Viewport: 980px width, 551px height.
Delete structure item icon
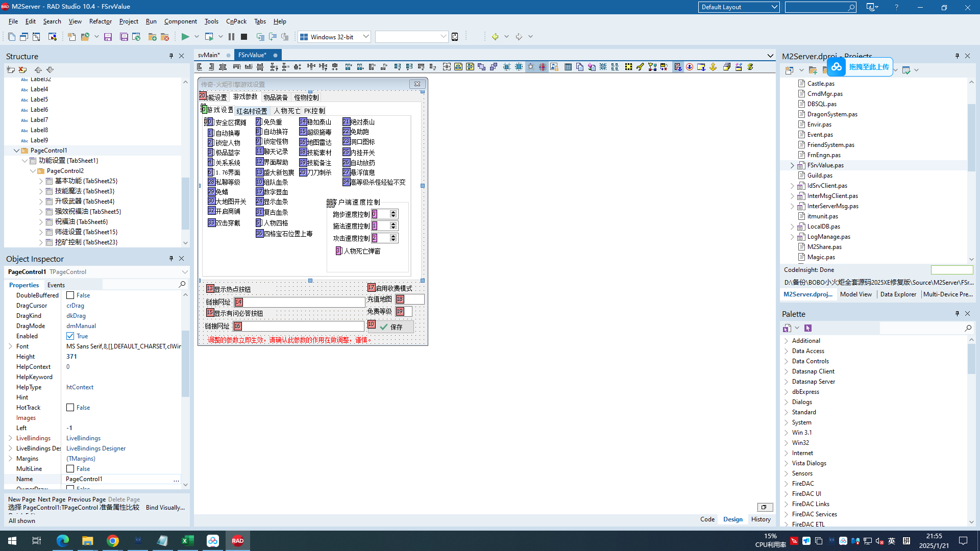[x=22, y=69]
